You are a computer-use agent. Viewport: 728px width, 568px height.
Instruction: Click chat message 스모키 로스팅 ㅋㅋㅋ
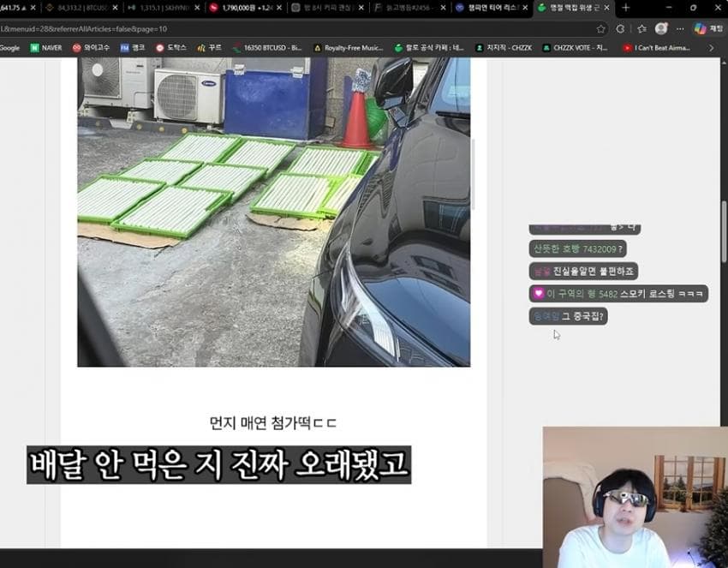tap(618, 294)
